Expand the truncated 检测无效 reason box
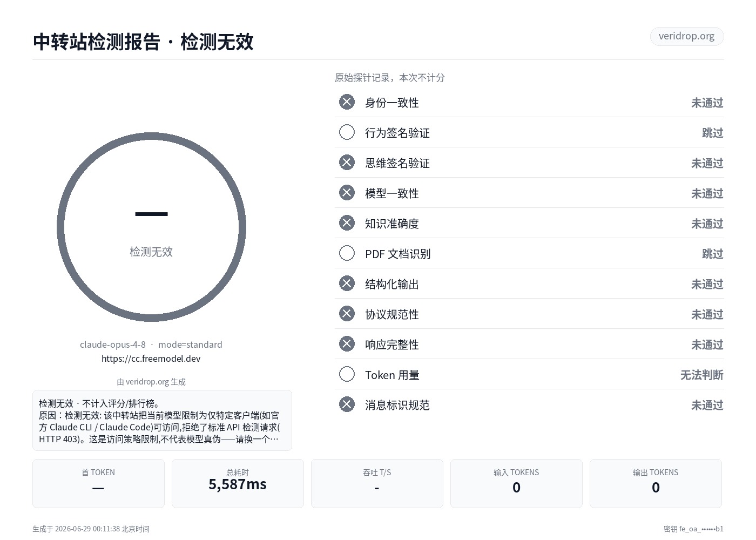Screen dimensions: 756x540 pyautogui.click(x=162, y=421)
